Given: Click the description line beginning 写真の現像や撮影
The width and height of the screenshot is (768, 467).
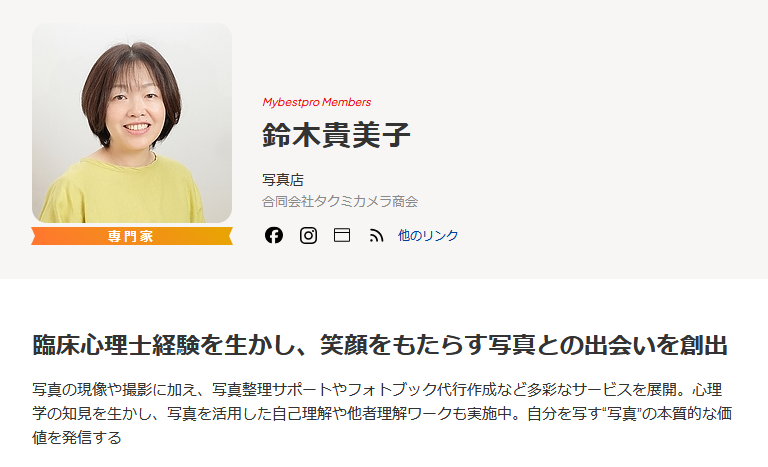Looking at the screenshot, I should [x=377, y=390].
